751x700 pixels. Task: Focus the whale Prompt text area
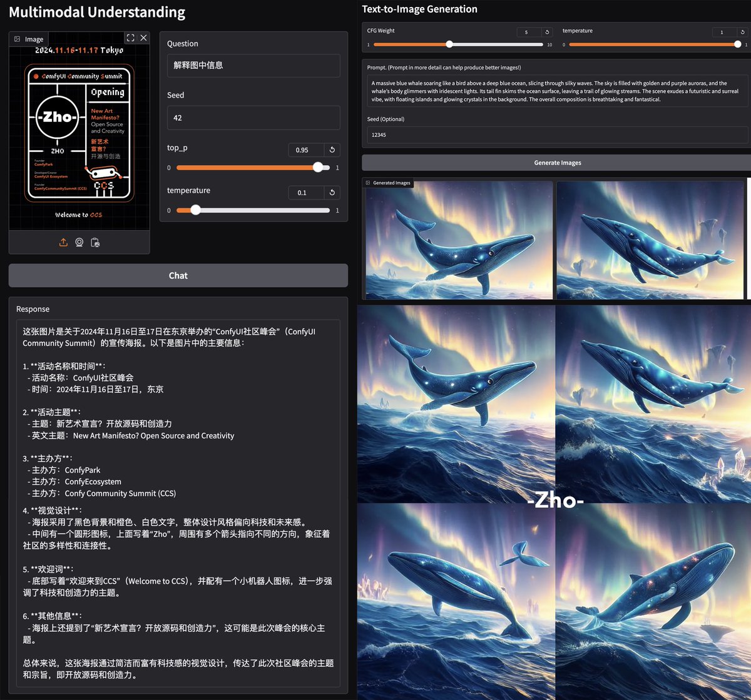(x=556, y=91)
